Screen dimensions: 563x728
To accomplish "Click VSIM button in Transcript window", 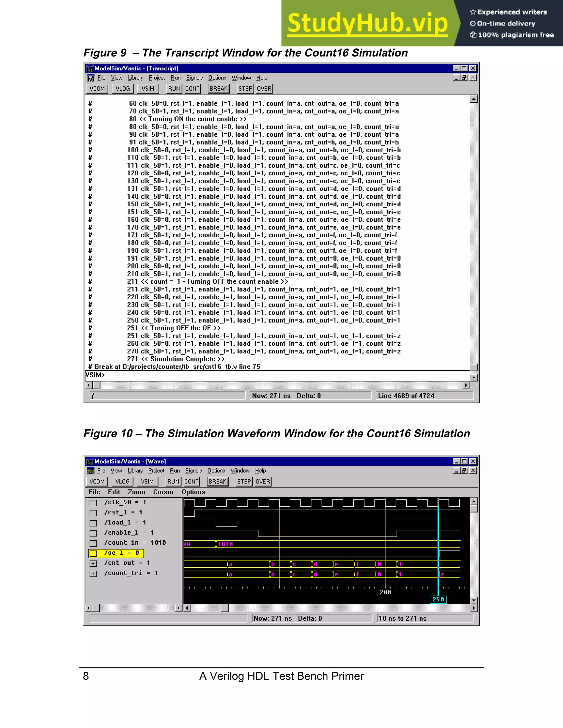I will (148, 89).
